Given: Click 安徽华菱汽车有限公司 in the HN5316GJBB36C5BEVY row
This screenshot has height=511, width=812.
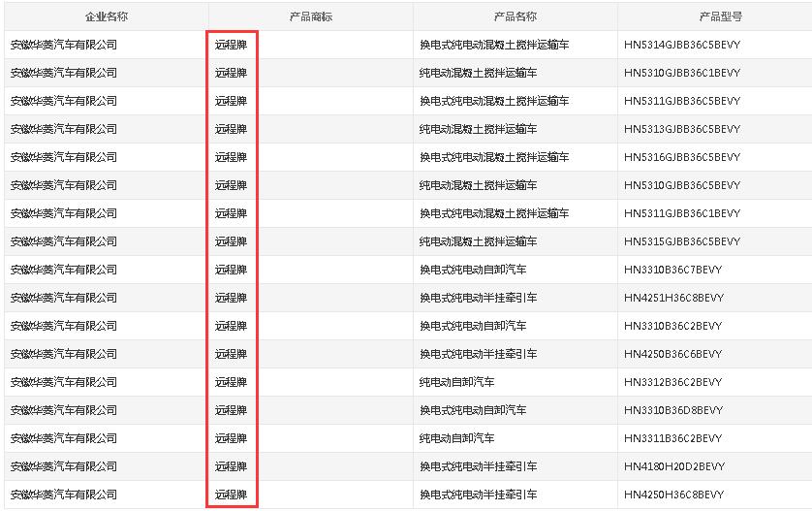Looking at the screenshot, I should [x=64, y=157].
